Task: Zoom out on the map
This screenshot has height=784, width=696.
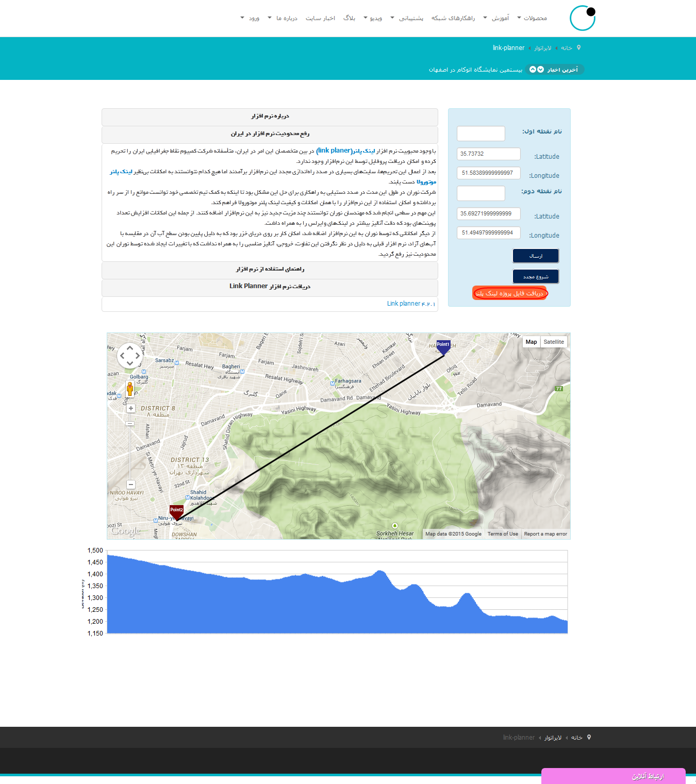Action: click(x=131, y=485)
